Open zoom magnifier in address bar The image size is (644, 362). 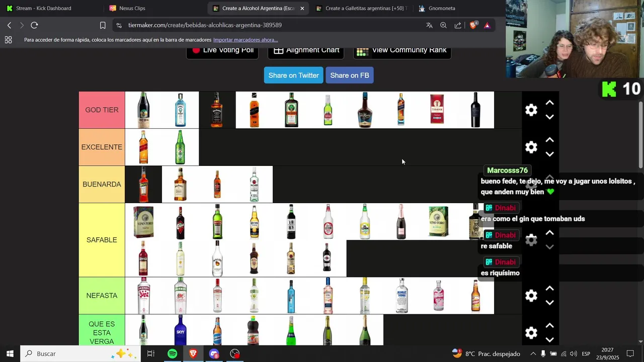coord(443,25)
